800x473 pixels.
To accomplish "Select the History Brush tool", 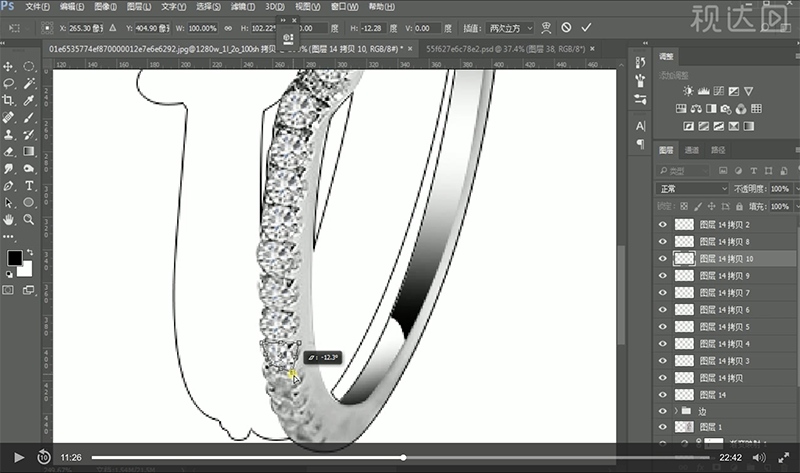I will point(29,135).
